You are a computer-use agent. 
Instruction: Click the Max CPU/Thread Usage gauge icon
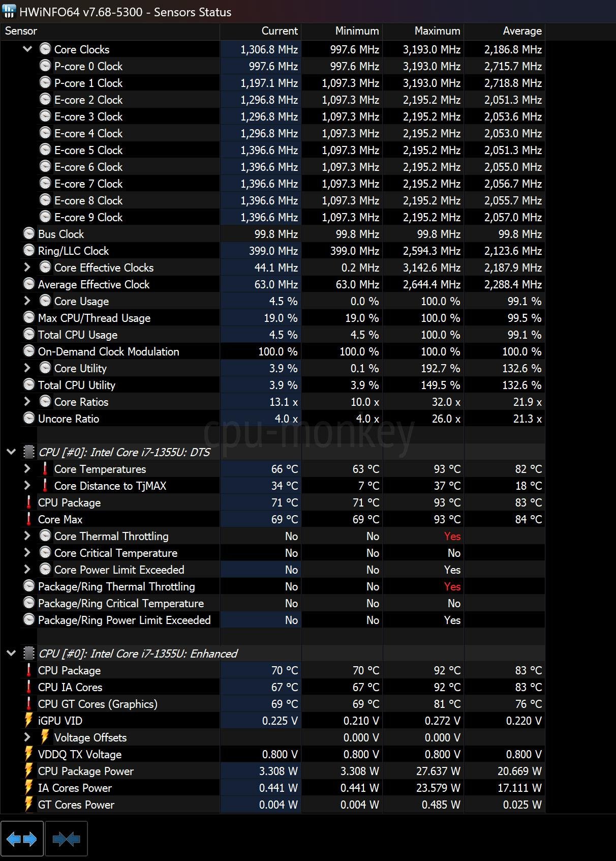click(x=29, y=318)
